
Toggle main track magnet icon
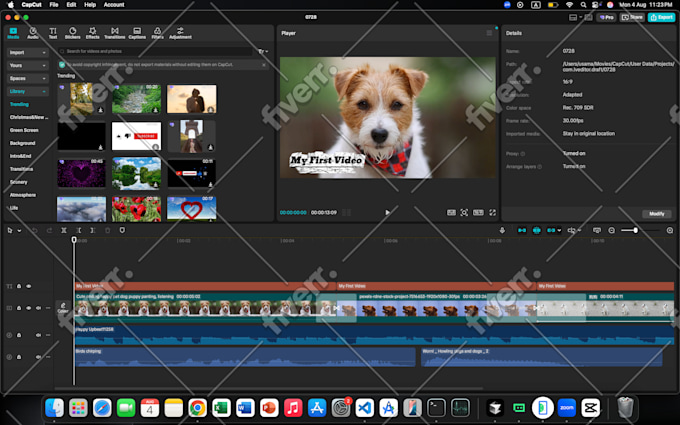coord(522,230)
